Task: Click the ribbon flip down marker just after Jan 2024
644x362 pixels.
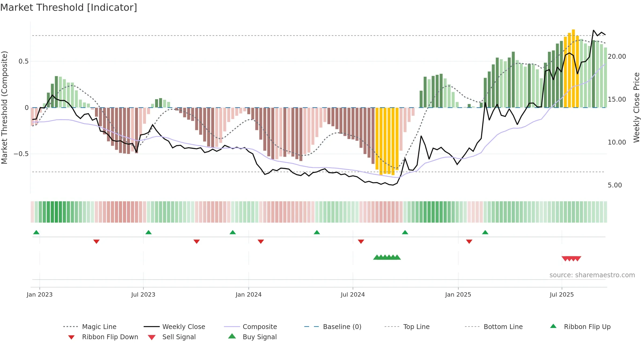Action: click(261, 242)
